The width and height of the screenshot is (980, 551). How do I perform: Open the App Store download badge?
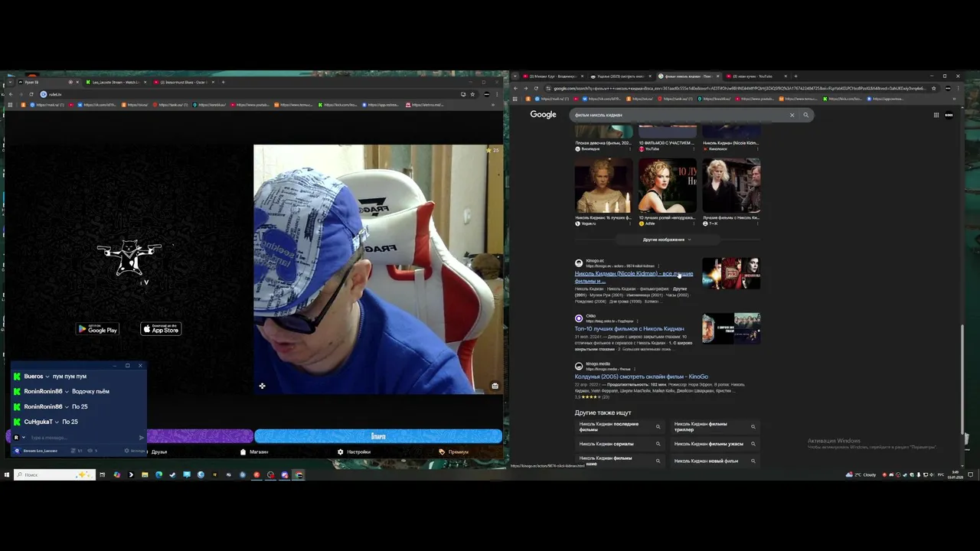(x=161, y=329)
